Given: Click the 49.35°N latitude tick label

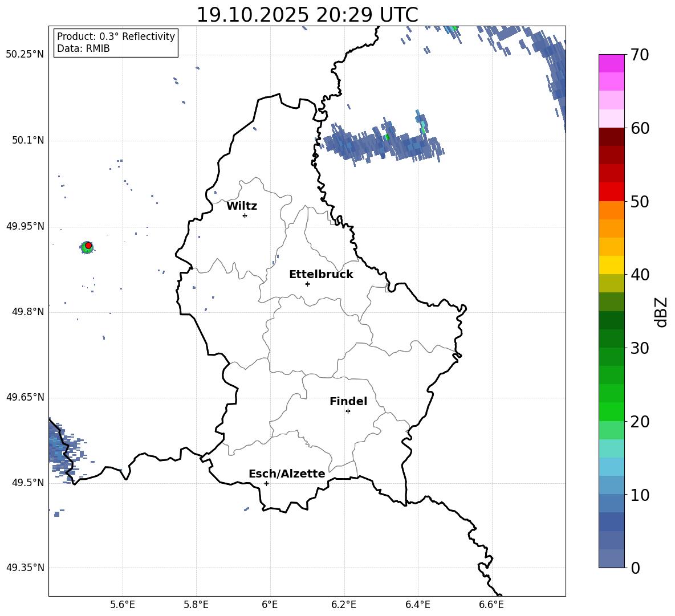Looking at the screenshot, I should tap(25, 568).
